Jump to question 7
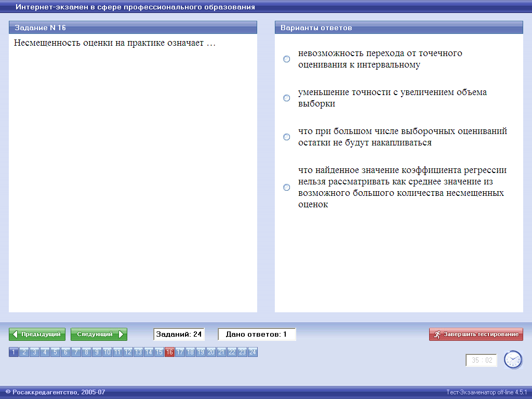532x399 pixels. [x=76, y=352]
